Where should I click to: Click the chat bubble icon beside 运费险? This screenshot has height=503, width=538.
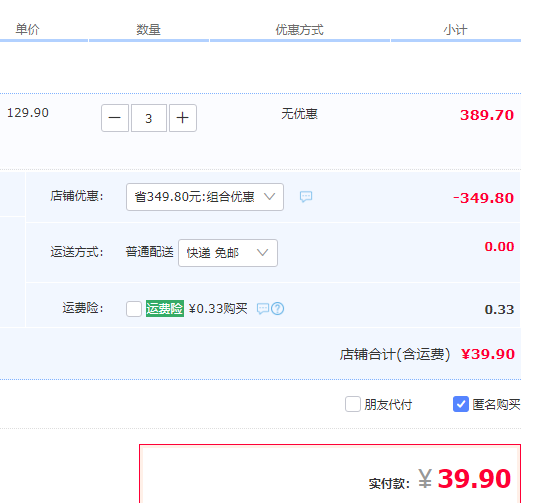(263, 308)
